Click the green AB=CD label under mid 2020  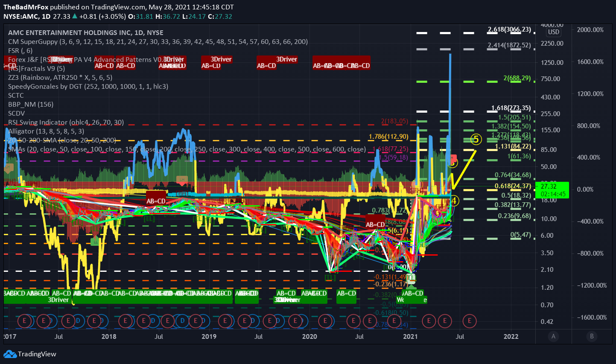[346, 294]
